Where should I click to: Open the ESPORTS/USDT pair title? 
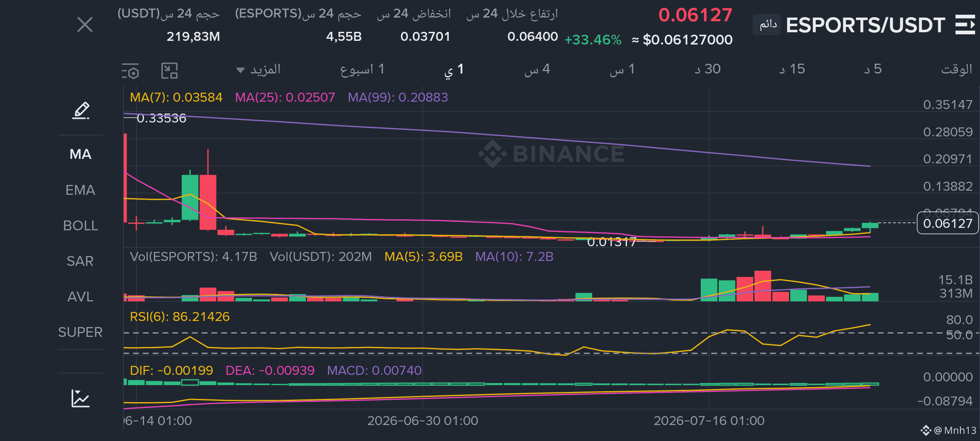866,25
